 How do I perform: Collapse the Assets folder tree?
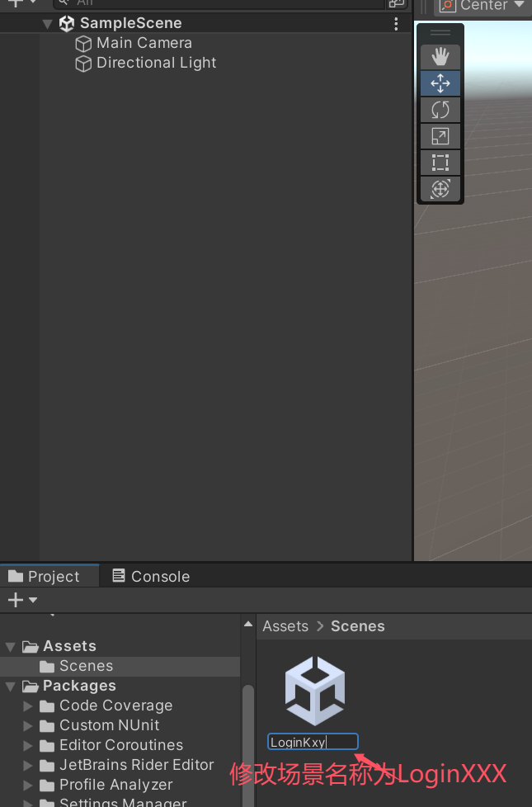[11, 646]
